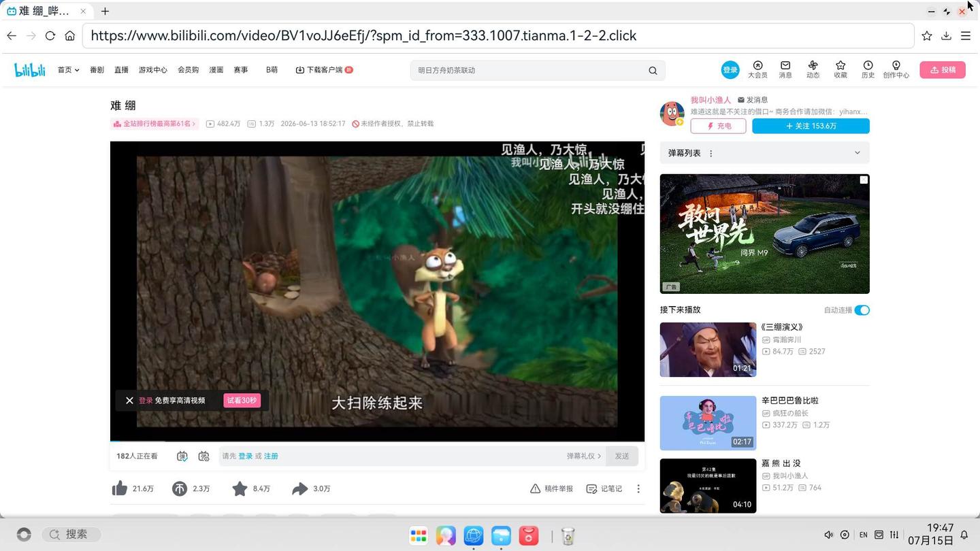This screenshot has height=551, width=980.
Task: Open 记笔记 note-taking
Action: [x=604, y=488]
